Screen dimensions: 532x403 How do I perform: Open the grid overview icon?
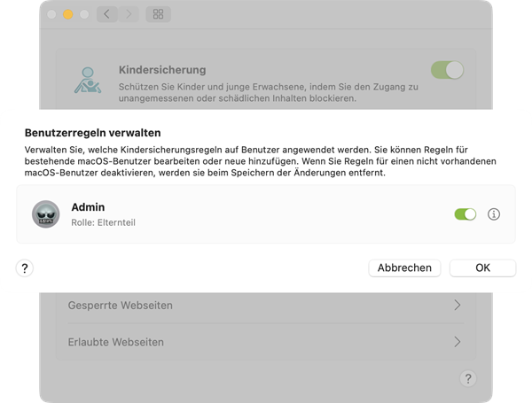point(158,14)
